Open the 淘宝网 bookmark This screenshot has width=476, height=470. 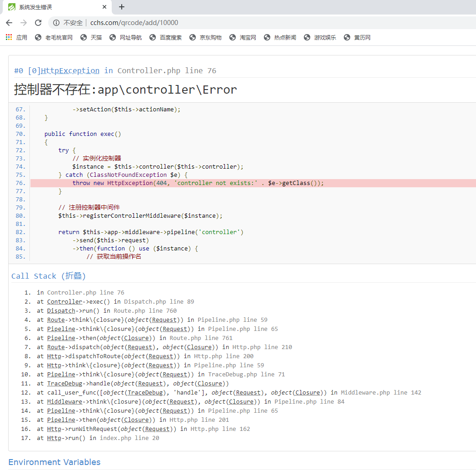[243, 37]
